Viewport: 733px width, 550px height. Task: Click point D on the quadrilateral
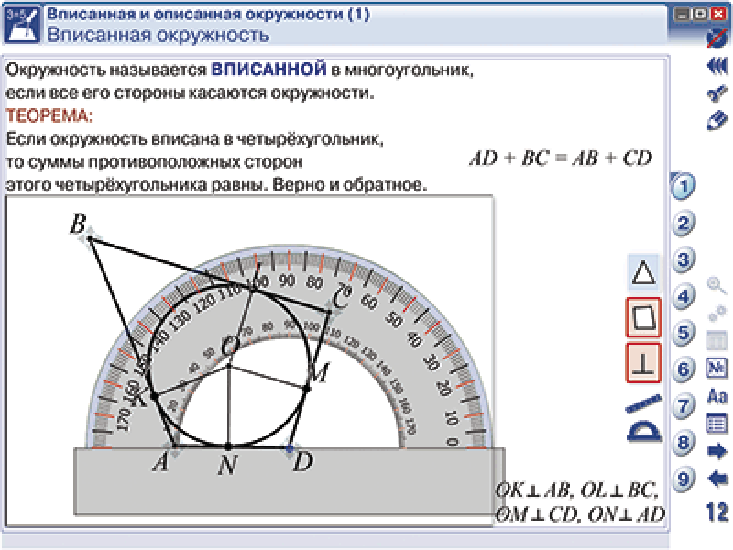(x=290, y=451)
